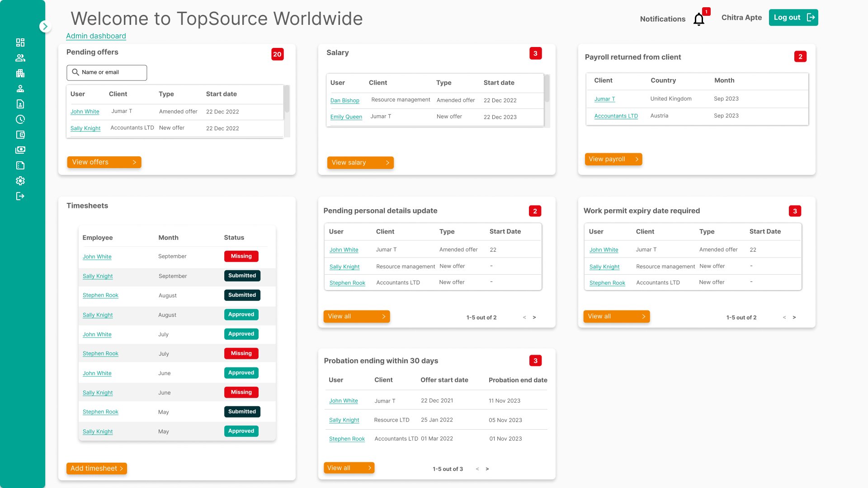Click View all under Work permit expiry
Screen dimensions: 868x488
coord(617,316)
